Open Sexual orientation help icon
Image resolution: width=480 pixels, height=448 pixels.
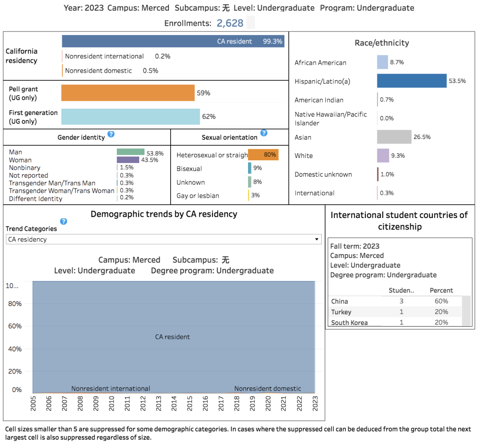click(264, 133)
